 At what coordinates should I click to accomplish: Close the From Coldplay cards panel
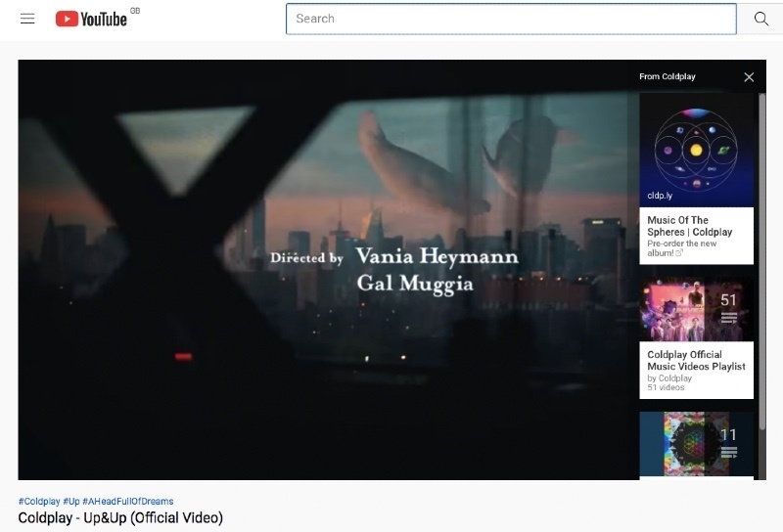[x=749, y=77]
